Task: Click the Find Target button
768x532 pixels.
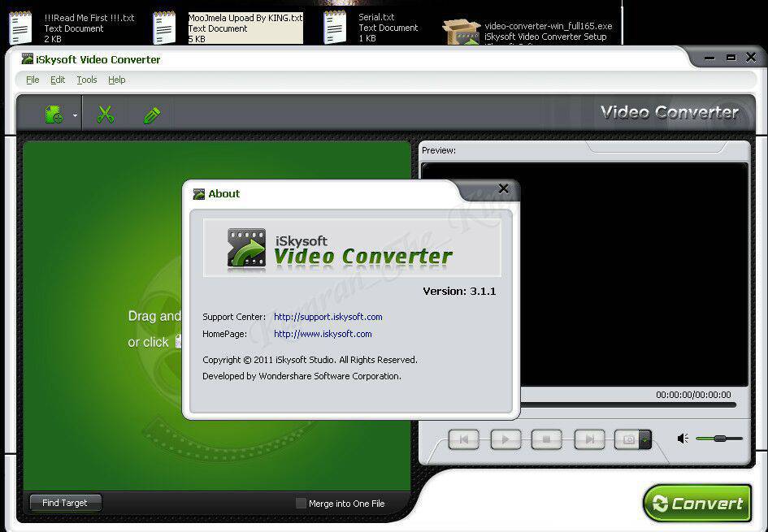Action: click(65, 503)
